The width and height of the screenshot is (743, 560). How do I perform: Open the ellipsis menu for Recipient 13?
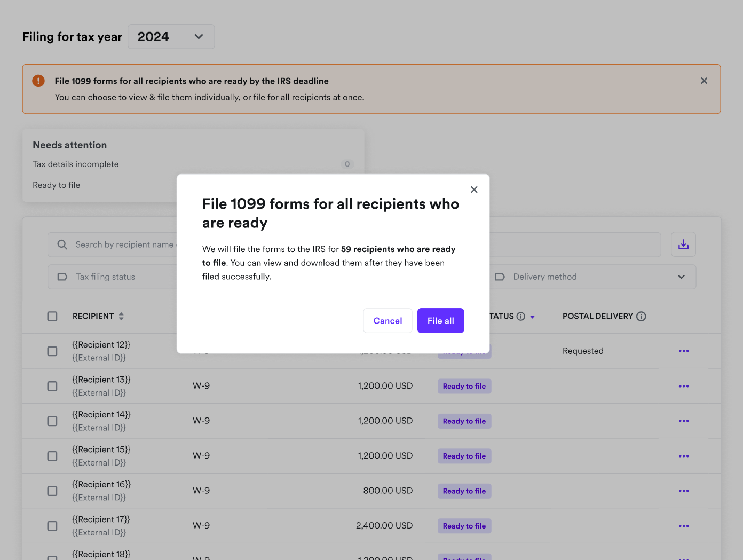[684, 386]
